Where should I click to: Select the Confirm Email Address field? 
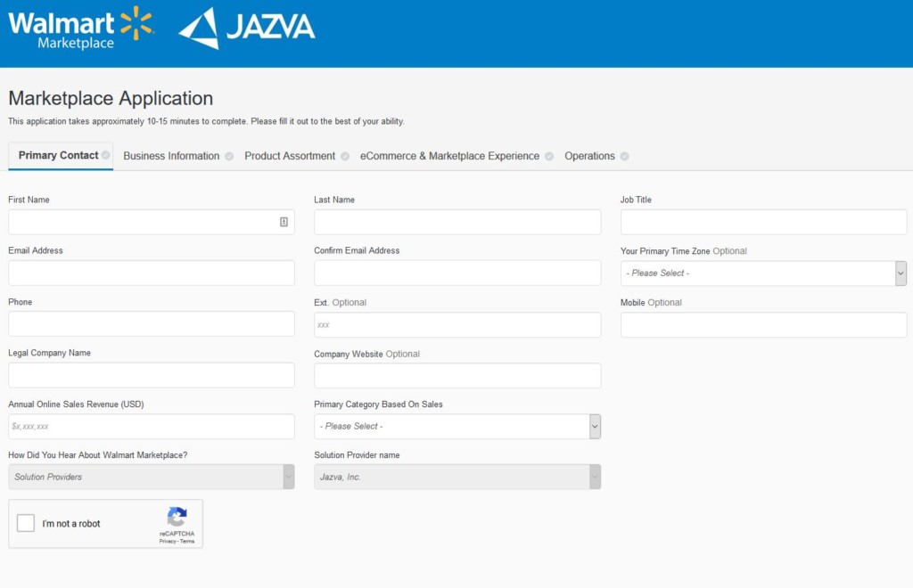457,273
